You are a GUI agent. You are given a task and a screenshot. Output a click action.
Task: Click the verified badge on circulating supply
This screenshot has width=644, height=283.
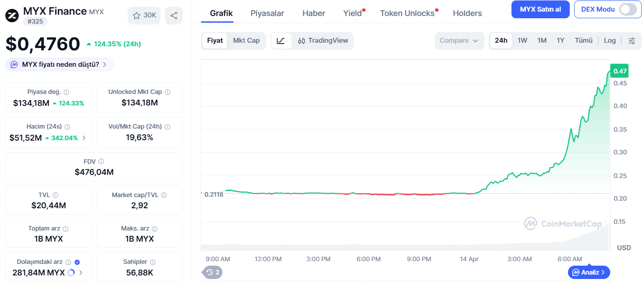pyautogui.click(x=77, y=262)
